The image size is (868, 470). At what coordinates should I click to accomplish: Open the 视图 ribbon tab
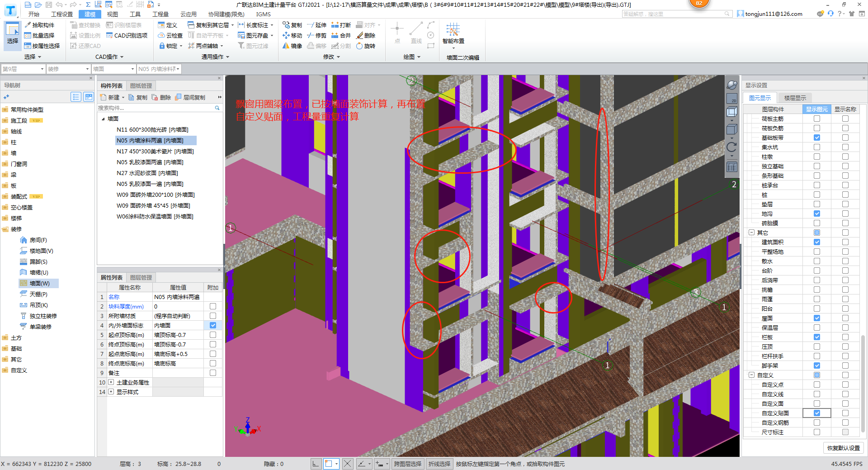click(113, 14)
